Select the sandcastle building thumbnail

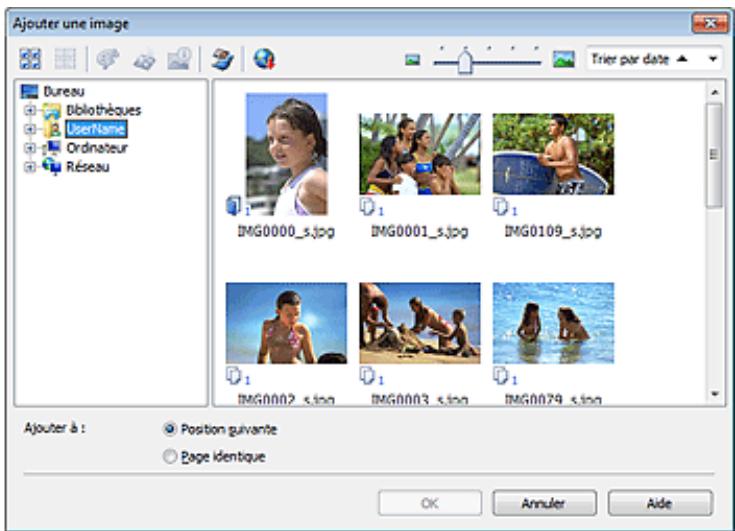[x=420, y=323]
